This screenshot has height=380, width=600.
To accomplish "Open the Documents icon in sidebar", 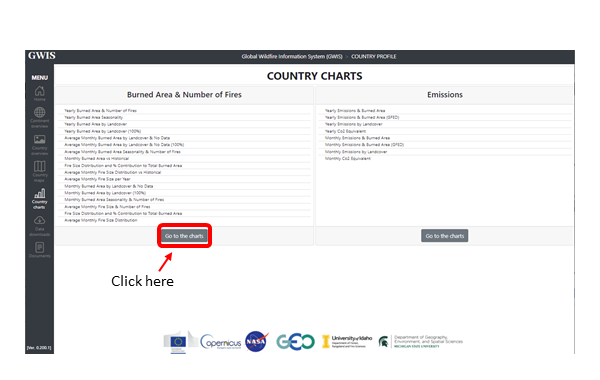I will click(39, 247).
